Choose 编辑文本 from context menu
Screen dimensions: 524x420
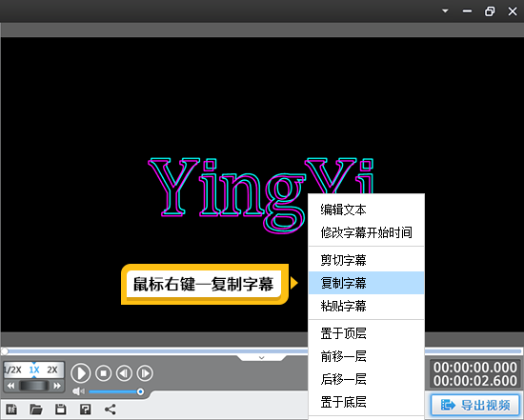pyautogui.click(x=366, y=210)
